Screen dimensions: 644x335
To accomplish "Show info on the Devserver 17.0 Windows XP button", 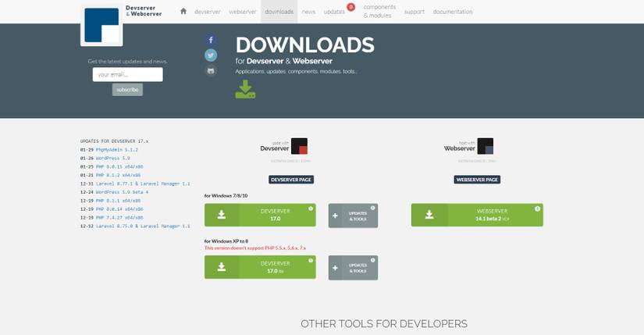I will tap(311, 261).
